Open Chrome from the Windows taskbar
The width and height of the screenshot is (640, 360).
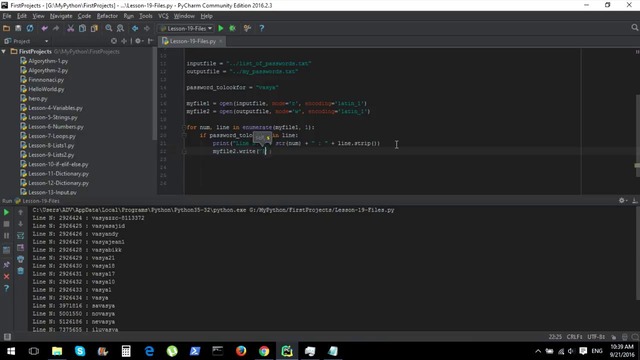264,351
